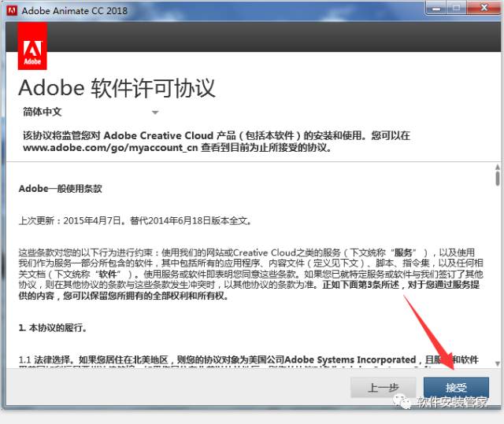
Task: Click the "Adobe 软件许可协议" page heading
Action: 117,87
